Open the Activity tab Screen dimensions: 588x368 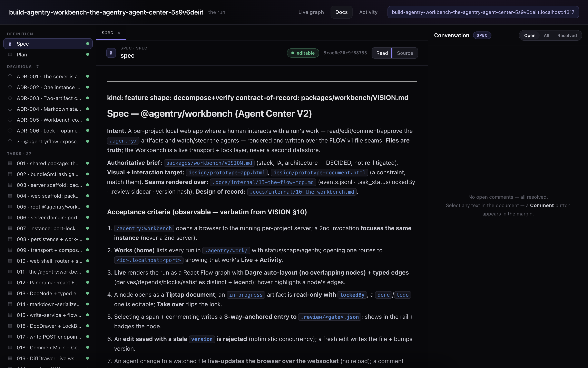click(x=368, y=12)
